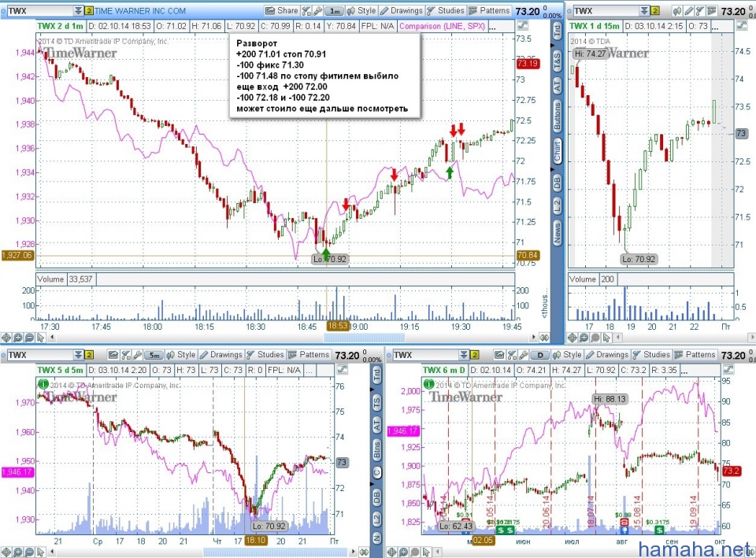Click scissors tools icon in 1m chart toolbar
Viewport: 756px width, 558px height.
pyautogui.click(x=306, y=10)
